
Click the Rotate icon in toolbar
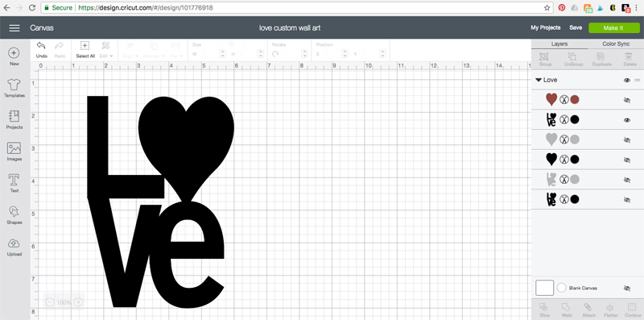coord(275,53)
